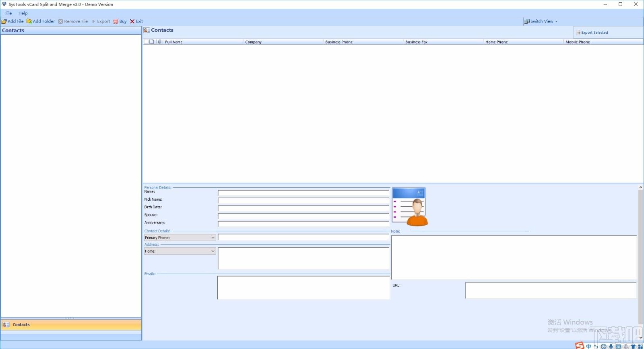Click the Name input field
This screenshot has height=349, width=644.
[304, 193]
